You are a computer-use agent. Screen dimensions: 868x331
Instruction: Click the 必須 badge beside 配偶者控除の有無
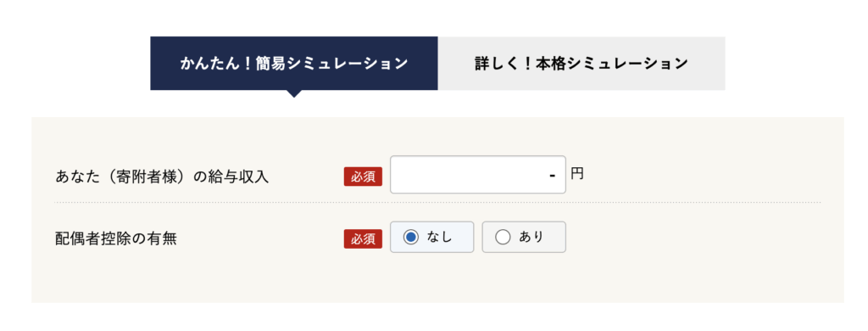(363, 239)
